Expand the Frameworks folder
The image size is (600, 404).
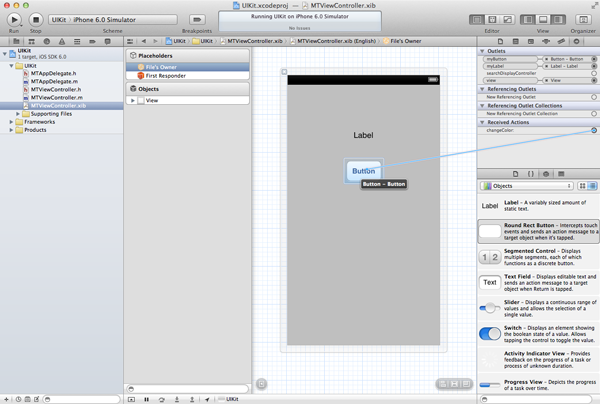click(x=11, y=122)
